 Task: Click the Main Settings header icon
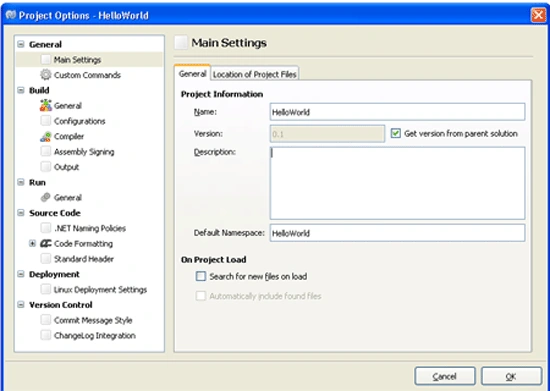tap(181, 43)
